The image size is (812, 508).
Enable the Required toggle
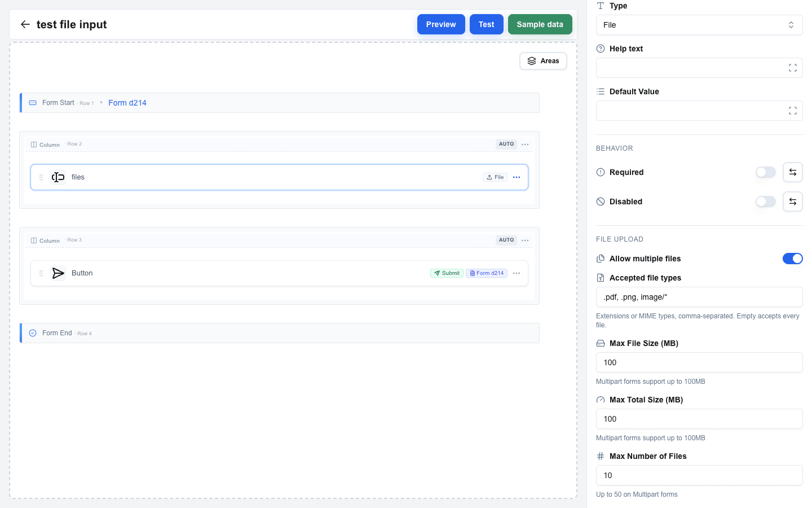[x=766, y=172]
